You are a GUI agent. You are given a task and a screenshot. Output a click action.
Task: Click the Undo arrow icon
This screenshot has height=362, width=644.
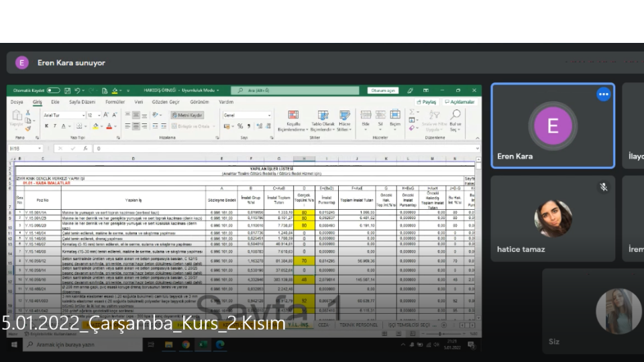point(76,90)
